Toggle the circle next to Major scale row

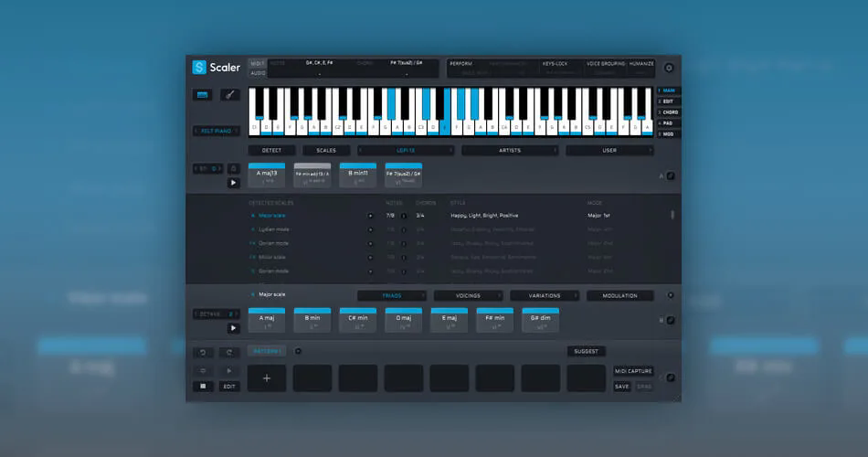(370, 216)
